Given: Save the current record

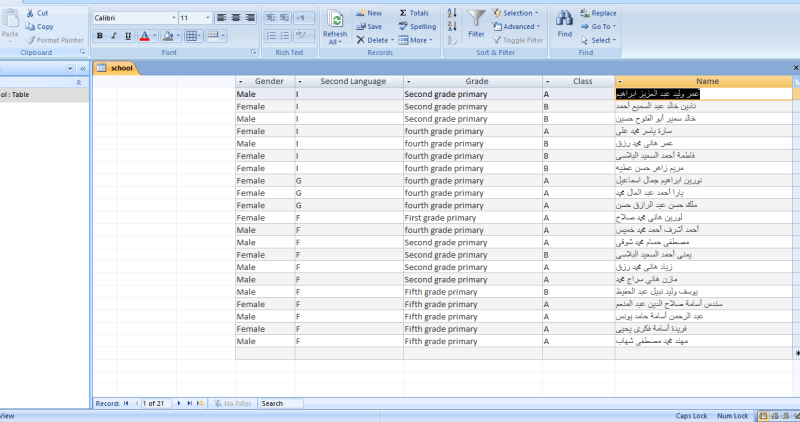Looking at the screenshot, I should pos(369,27).
